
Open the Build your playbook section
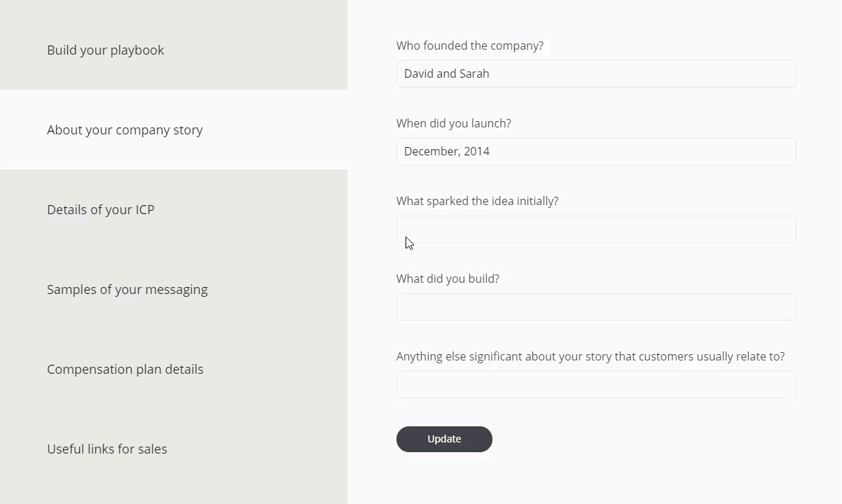click(x=174, y=50)
